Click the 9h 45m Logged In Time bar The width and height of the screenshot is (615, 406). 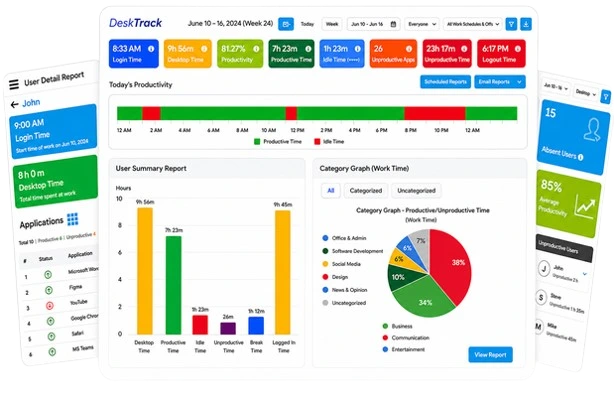click(x=283, y=272)
